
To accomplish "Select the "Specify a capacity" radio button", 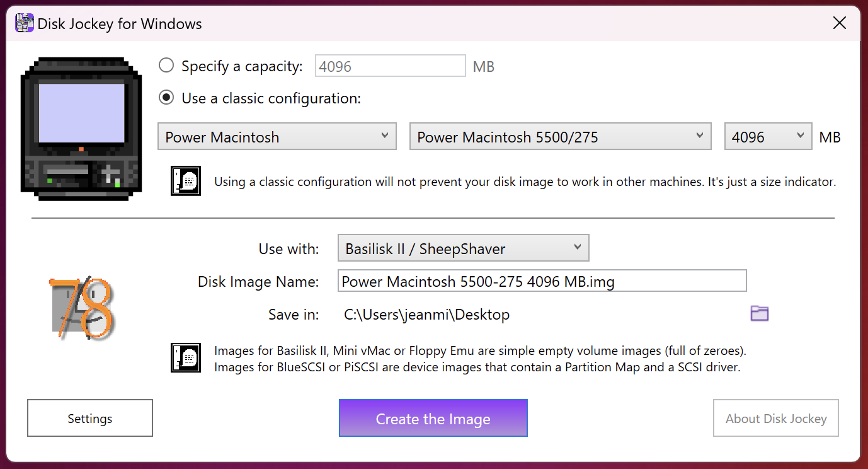I will pyautogui.click(x=166, y=66).
